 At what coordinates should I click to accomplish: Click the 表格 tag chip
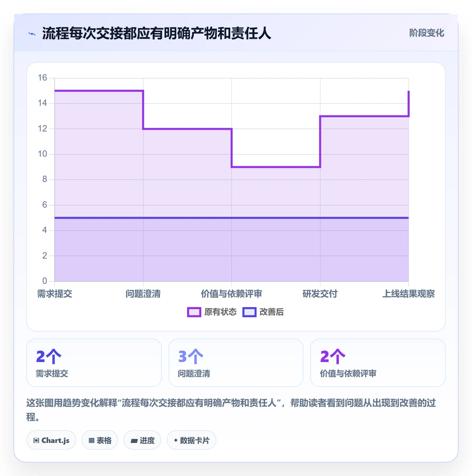pos(100,440)
